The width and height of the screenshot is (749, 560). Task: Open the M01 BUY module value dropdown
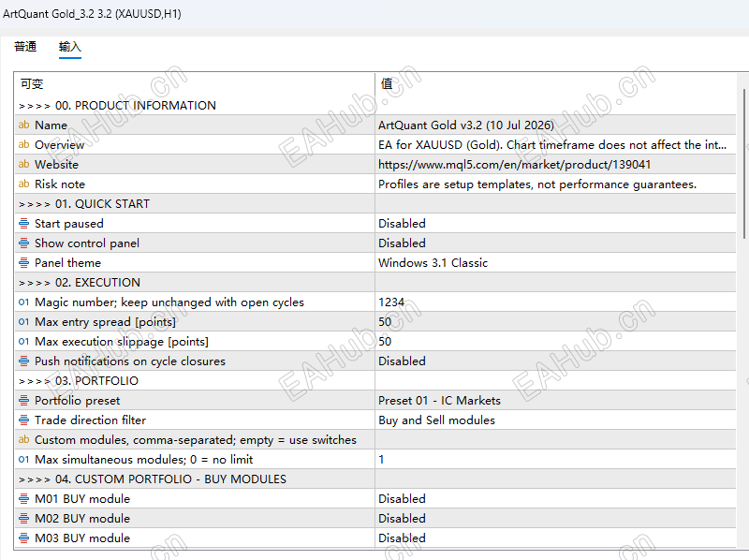pos(555,498)
